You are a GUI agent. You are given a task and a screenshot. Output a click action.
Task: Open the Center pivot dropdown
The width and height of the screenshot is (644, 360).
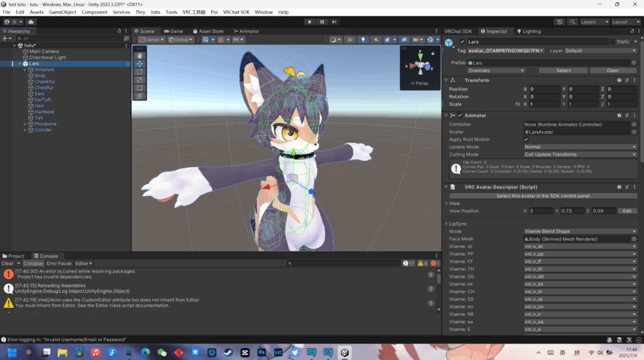click(x=151, y=40)
